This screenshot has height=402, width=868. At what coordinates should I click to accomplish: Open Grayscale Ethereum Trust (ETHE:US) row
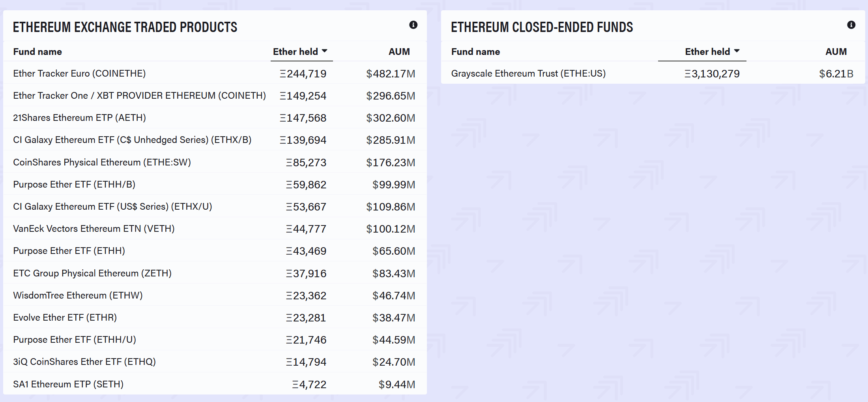[x=528, y=73]
